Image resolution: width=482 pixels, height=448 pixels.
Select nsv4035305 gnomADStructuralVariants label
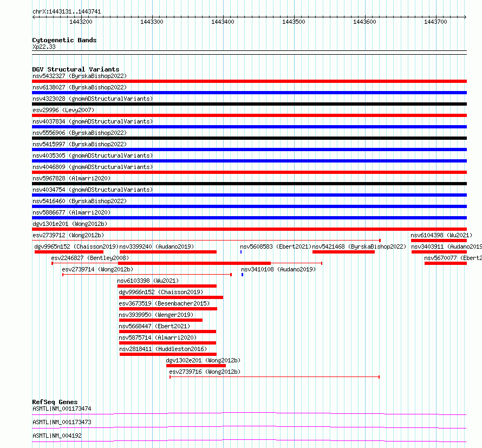click(93, 155)
